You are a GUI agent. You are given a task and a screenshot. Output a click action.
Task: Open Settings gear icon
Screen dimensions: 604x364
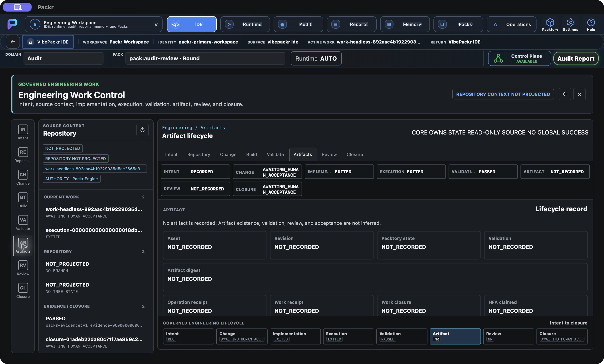pos(570,24)
